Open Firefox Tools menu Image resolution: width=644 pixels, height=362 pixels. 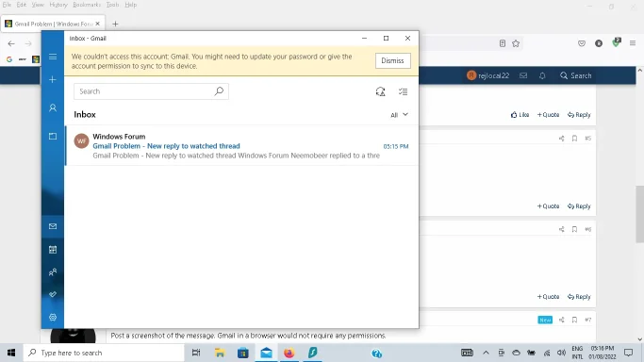coord(112,5)
